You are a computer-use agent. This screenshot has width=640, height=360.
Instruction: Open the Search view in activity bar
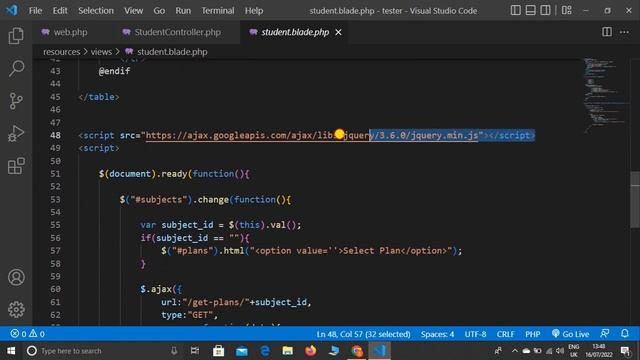(16, 68)
